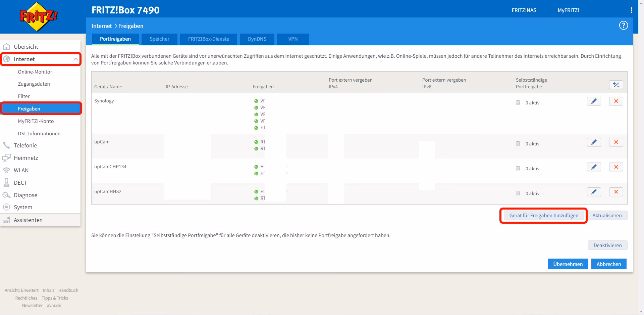Open the Handbuch footer link
This screenshot has width=644, height=315.
[x=68, y=290]
